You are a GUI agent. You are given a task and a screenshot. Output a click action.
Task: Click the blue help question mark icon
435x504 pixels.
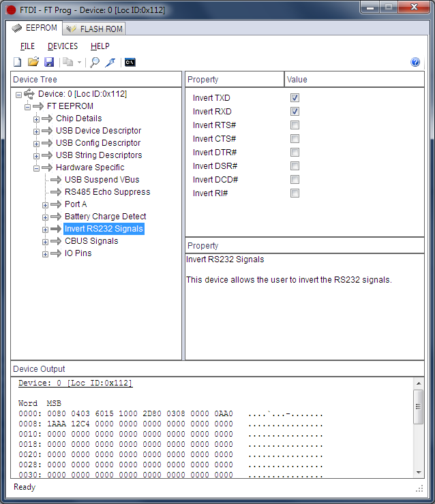415,62
